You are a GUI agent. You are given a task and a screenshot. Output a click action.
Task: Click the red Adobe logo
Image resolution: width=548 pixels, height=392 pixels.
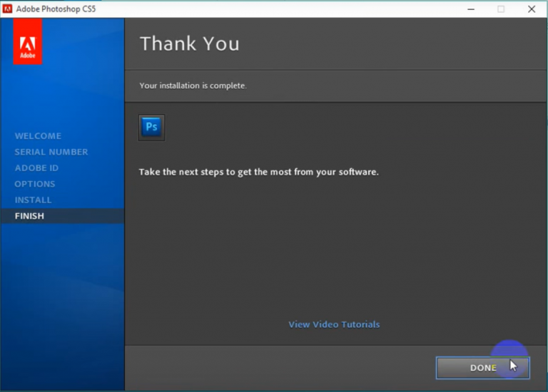pos(28,42)
